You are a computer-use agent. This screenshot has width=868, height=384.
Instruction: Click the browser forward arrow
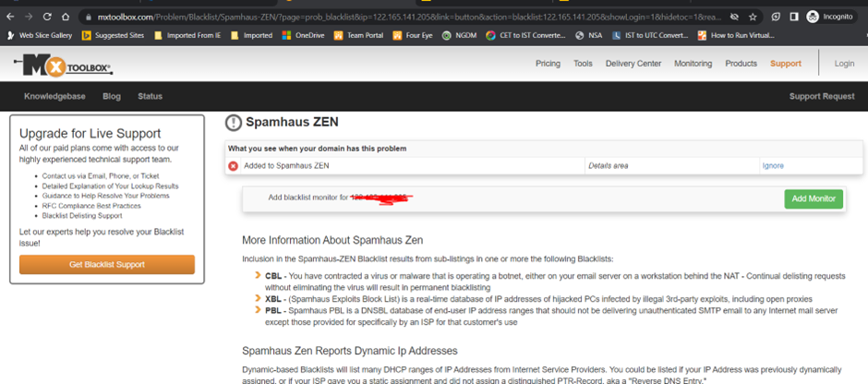tap(29, 17)
